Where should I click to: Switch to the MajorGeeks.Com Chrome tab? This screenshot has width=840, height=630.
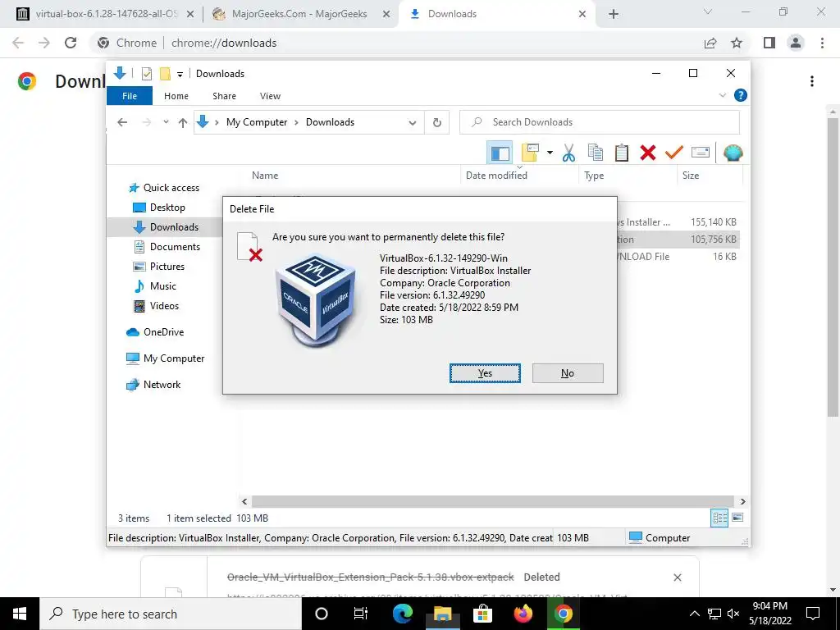[x=301, y=14]
